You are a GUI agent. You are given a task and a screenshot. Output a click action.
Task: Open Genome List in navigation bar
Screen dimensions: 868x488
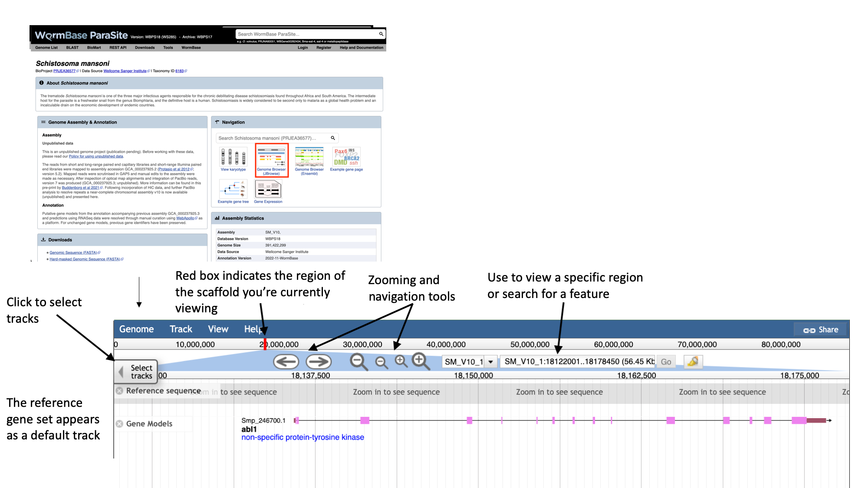pyautogui.click(x=46, y=48)
